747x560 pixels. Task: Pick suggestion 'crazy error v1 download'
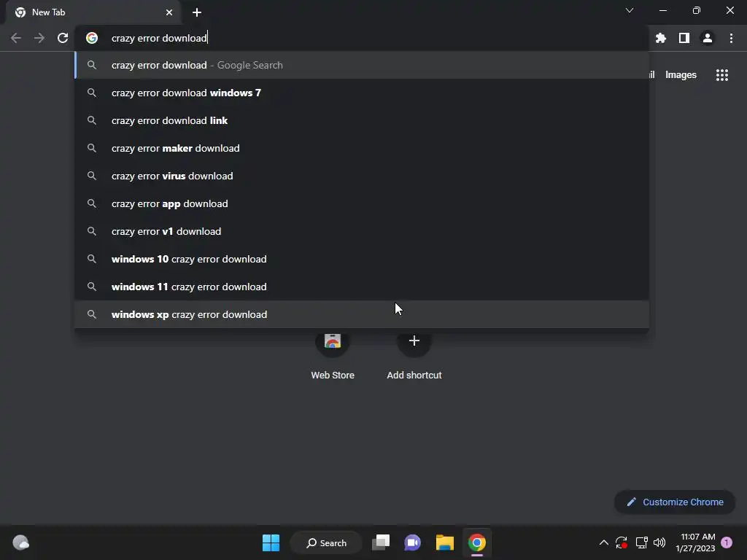point(362,231)
